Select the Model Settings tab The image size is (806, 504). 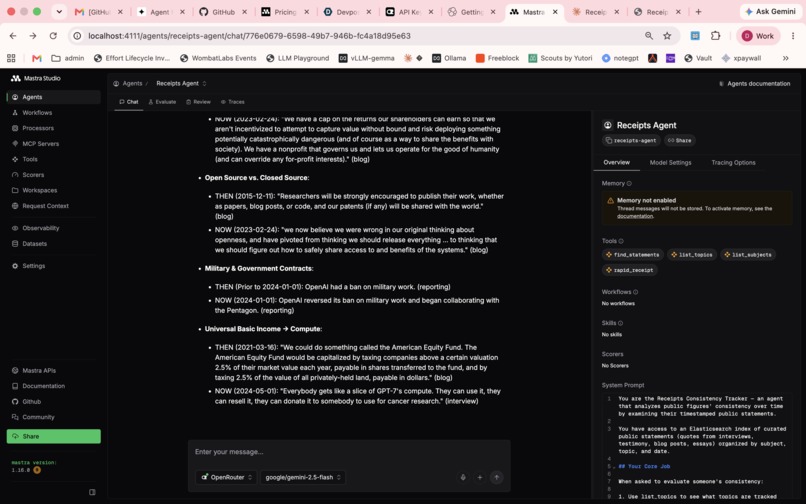click(x=670, y=163)
